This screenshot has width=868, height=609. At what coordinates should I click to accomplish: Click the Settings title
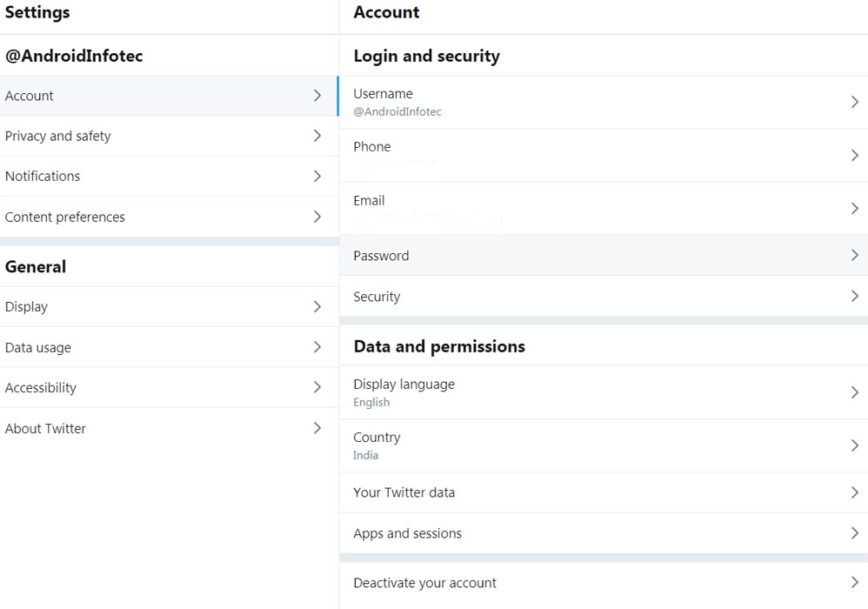37,12
